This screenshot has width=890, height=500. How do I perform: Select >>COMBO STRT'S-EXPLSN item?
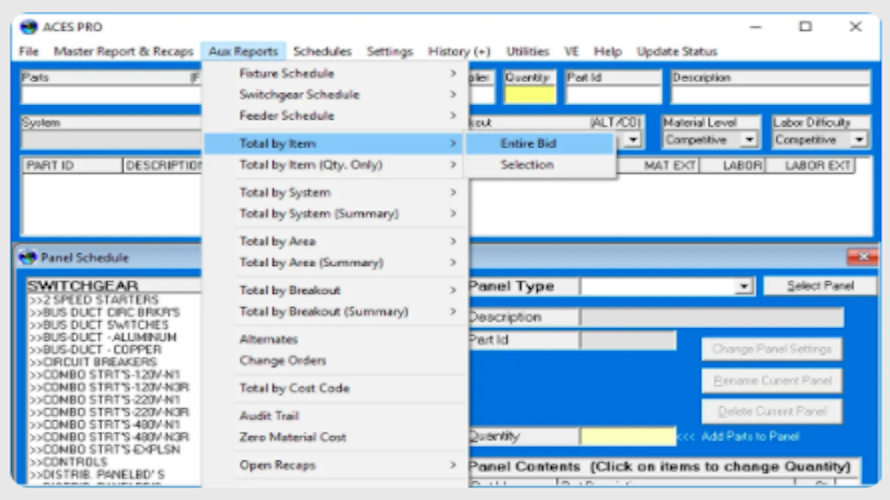[104, 449]
